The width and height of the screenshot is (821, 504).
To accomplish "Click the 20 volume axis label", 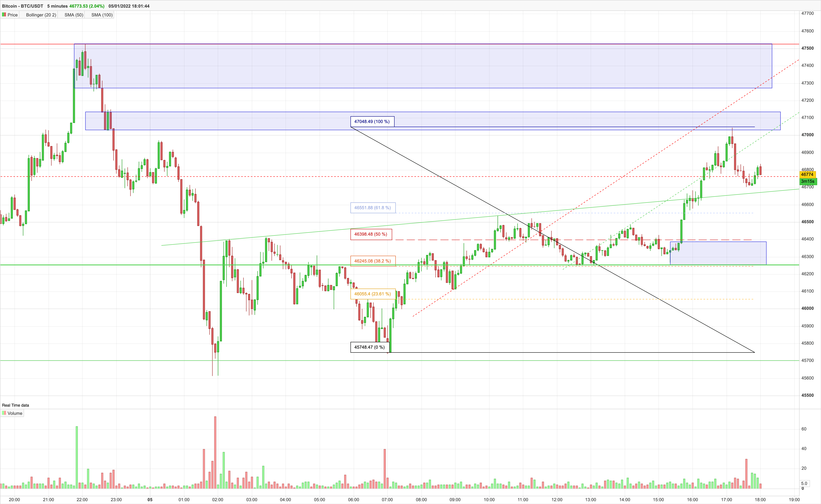I will [x=804, y=469].
